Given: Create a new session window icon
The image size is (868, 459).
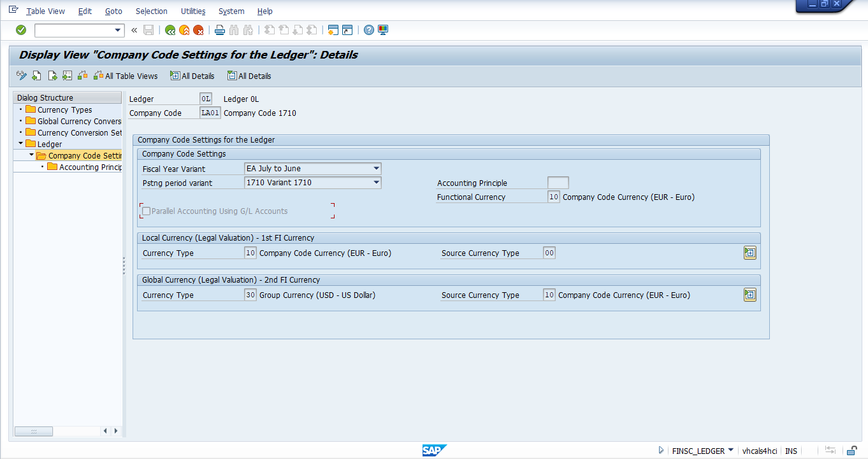Looking at the screenshot, I should [x=333, y=30].
